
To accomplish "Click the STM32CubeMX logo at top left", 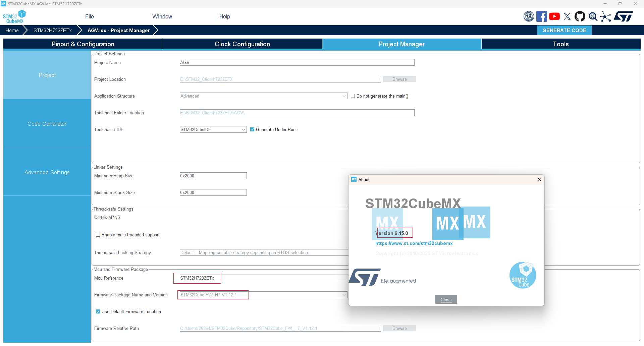I will click(14, 16).
